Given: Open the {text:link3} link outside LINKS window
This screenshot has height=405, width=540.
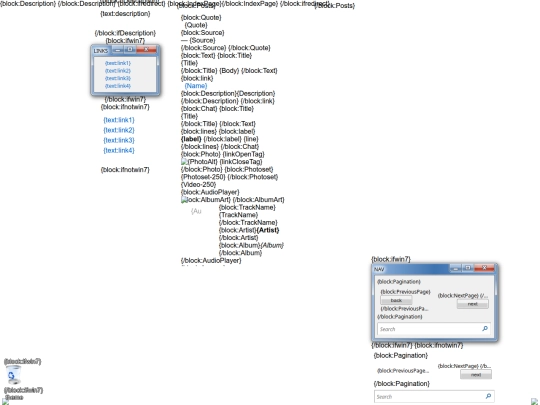Looking at the screenshot, I should coord(119,140).
